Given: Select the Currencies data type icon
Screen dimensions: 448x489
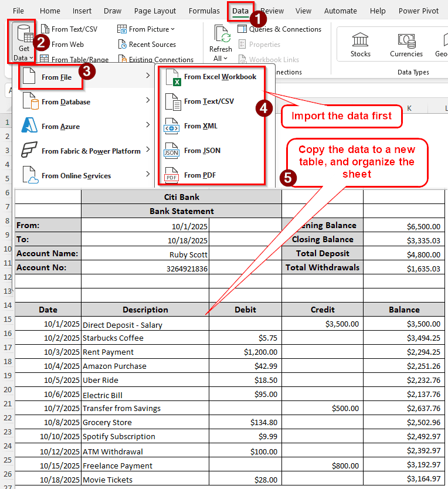Looking at the screenshot, I should 406,40.
